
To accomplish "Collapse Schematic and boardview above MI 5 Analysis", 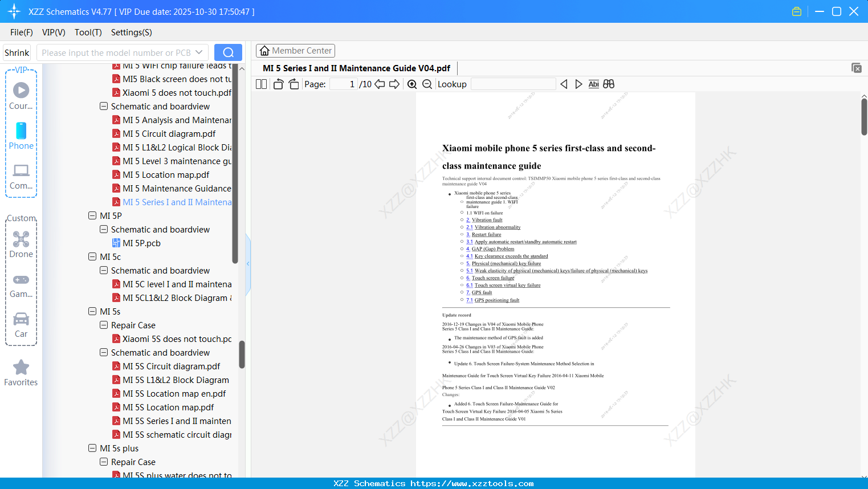I will [x=104, y=107].
